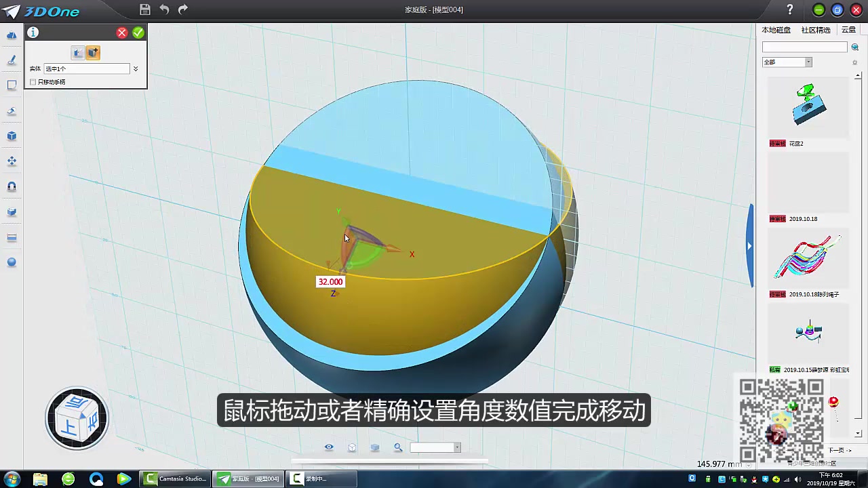Switch to 录制中 taskbar window
868x488 pixels.
(x=321, y=479)
